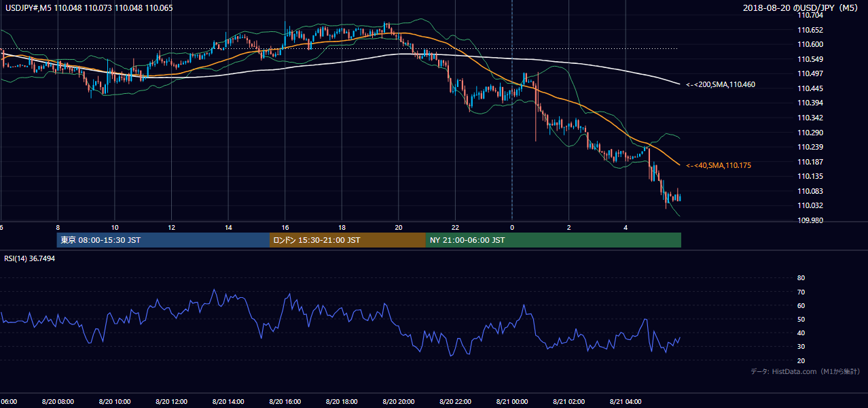The height and width of the screenshot is (408, 868).
Task: Click price axis label 110.083
Action: [810, 191]
